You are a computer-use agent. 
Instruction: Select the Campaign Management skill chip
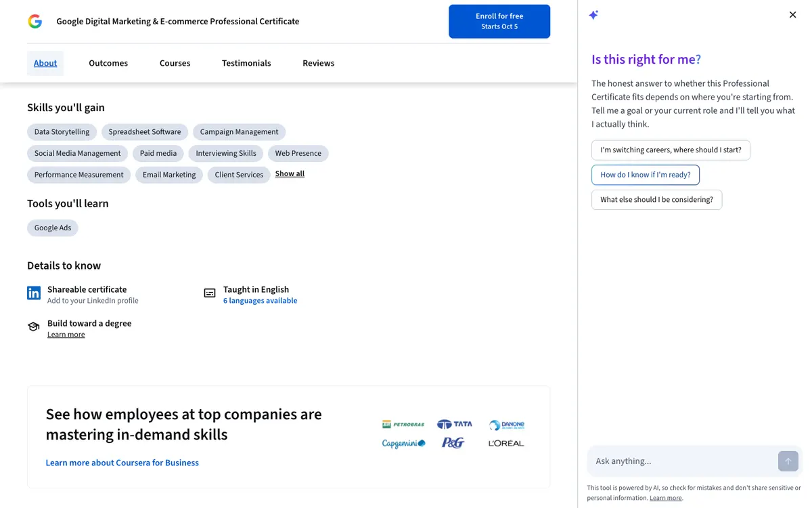pyautogui.click(x=239, y=132)
